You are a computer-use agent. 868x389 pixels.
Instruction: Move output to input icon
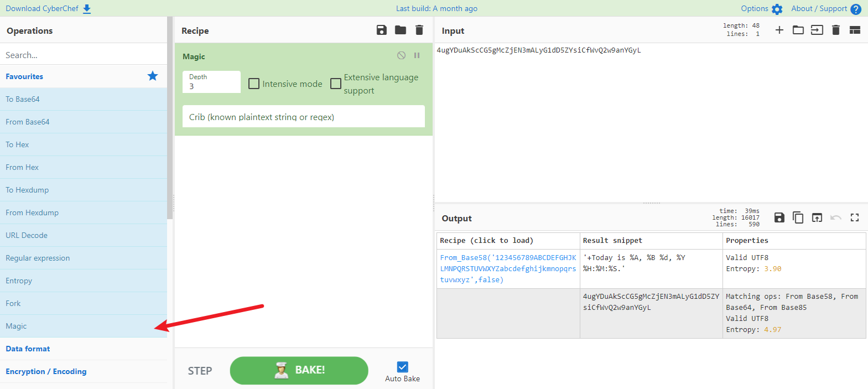coord(817,217)
